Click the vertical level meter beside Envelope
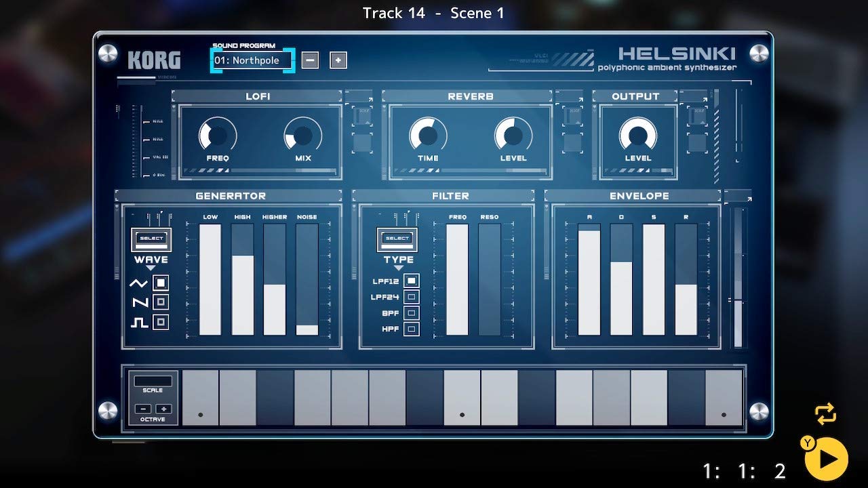868x488 pixels. 738,278
